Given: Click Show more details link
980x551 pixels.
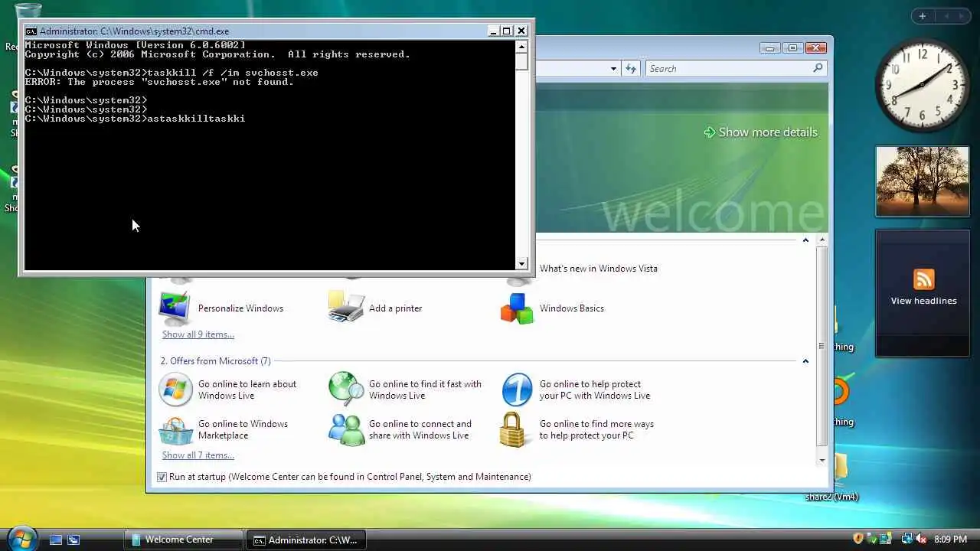Looking at the screenshot, I should pos(760,132).
